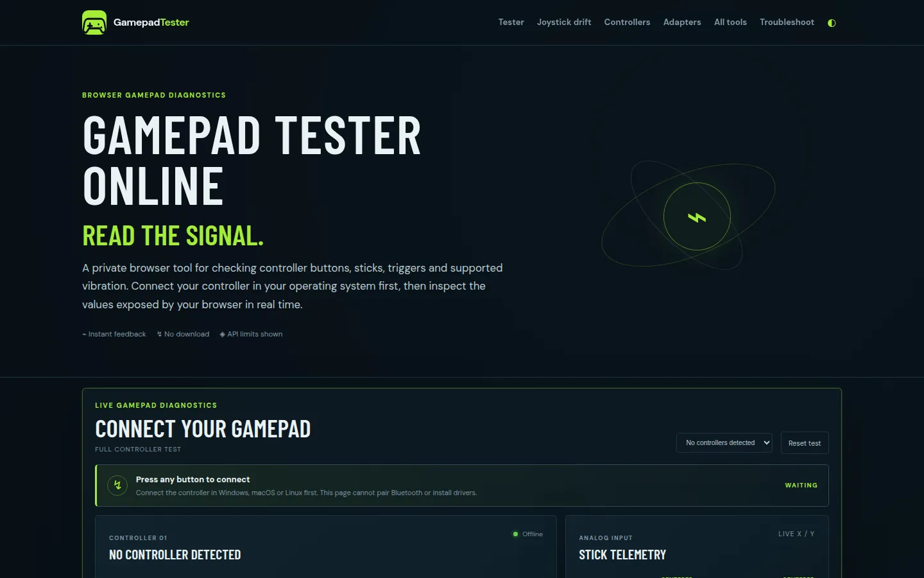Navigate to Adapters

[682, 22]
